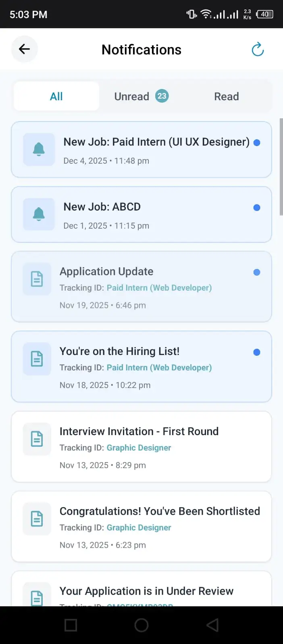Switch to the Unread tab
The width and height of the screenshot is (283, 644).
point(132,97)
